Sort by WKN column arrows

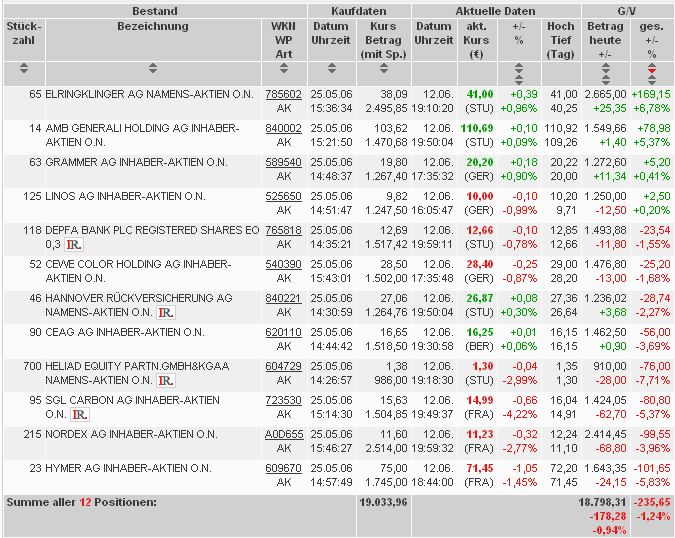click(284, 68)
